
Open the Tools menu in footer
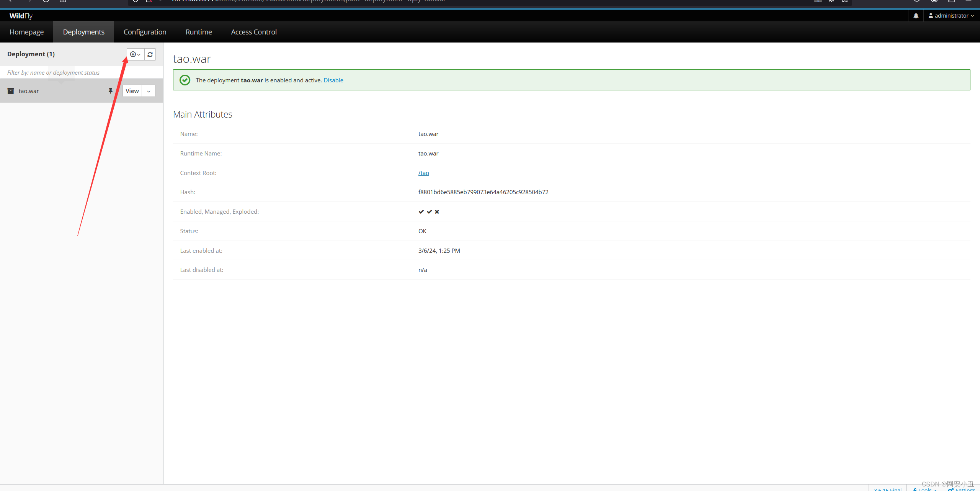tap(924, 489)
